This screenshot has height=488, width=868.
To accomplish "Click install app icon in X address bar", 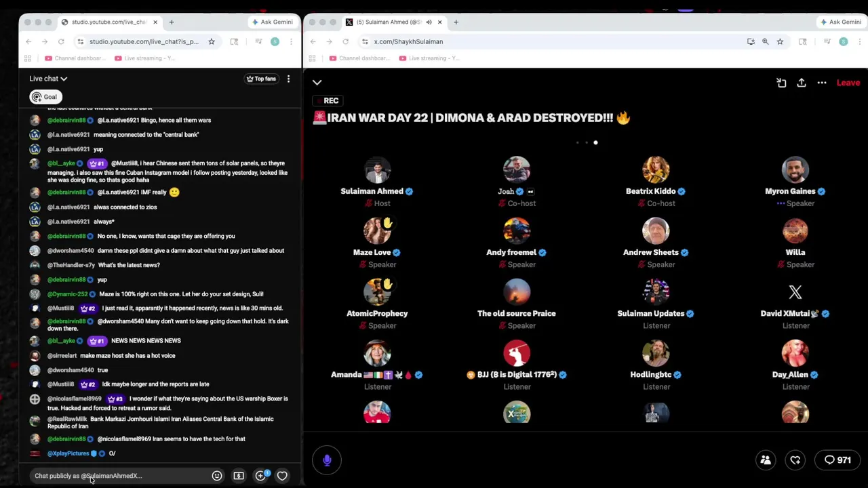I will coord(751,41).
